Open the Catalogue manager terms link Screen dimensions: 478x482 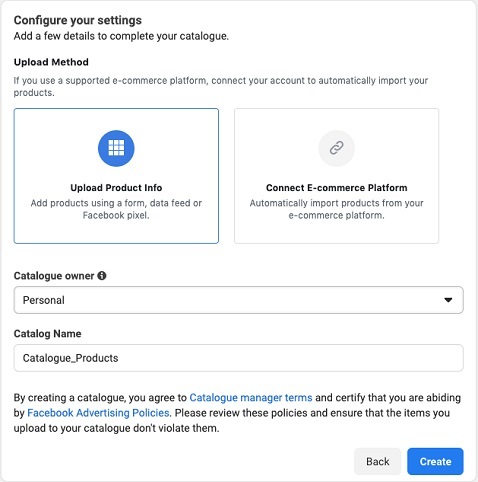[251, 398]
